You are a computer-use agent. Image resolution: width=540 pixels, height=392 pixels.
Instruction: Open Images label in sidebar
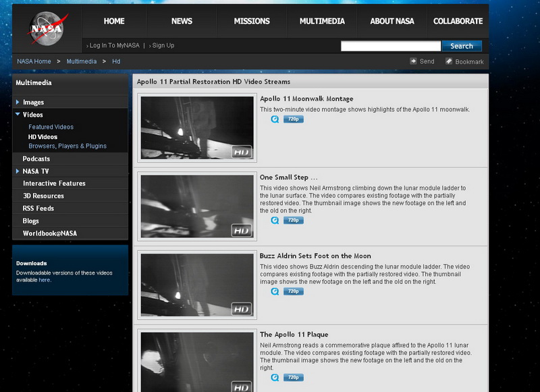33,102
